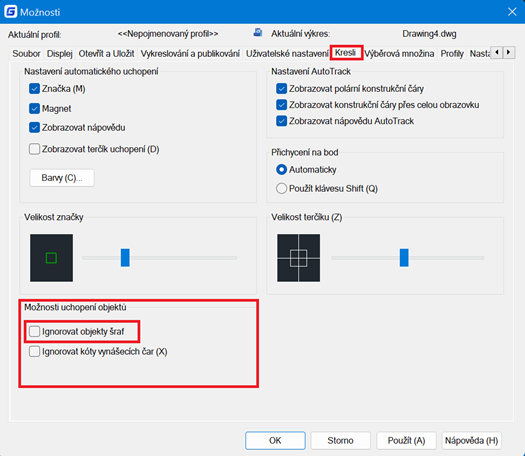This screenshot has width=525, height=456.
Task: Enable Ignorovat objekty šraf checkbox
Action: pos(34,331)
